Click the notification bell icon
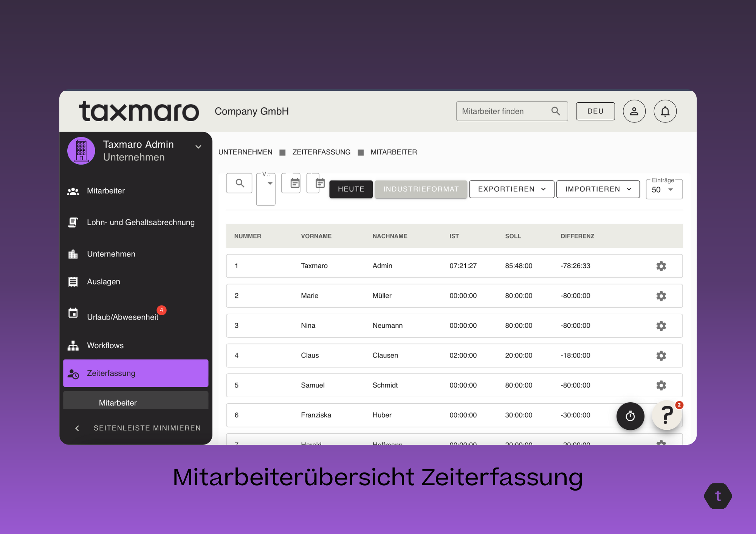 coord(665,111)
